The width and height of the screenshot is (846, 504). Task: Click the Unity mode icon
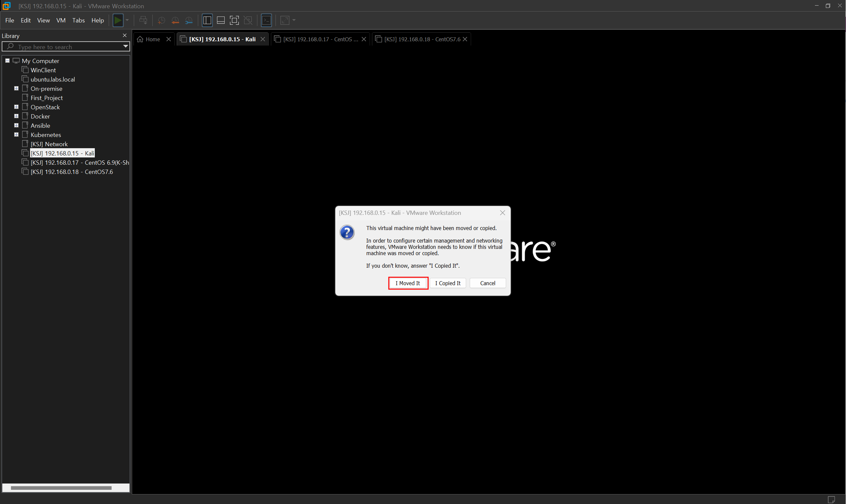point(248,20)
